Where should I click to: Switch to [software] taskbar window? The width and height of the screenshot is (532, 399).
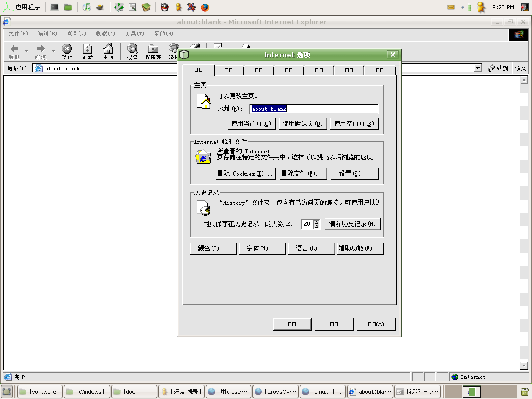39,392
